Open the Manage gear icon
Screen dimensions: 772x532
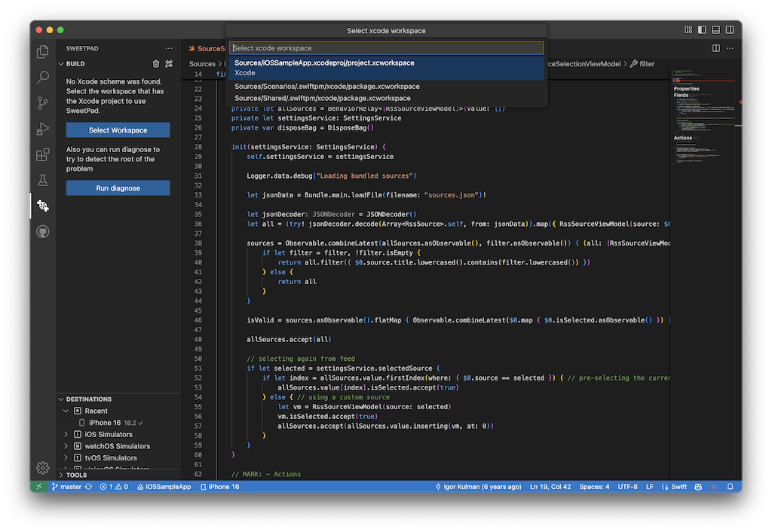(43, 468)
